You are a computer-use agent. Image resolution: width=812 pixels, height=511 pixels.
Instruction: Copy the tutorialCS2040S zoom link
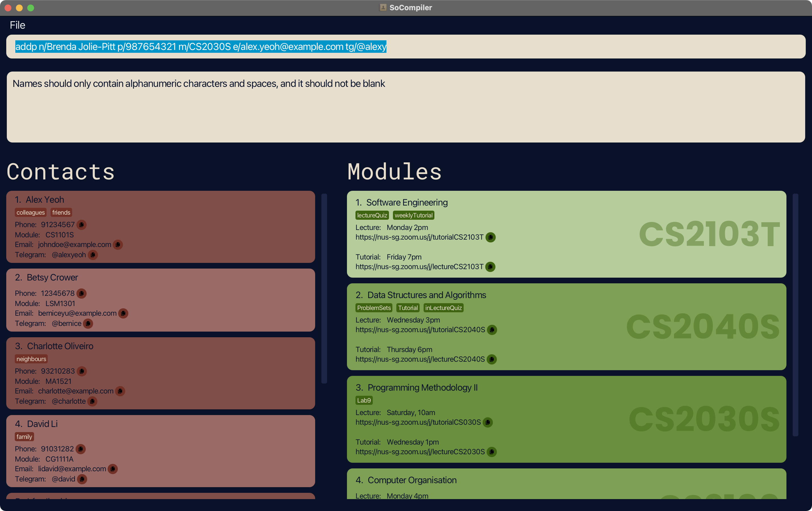pos(492,330)
